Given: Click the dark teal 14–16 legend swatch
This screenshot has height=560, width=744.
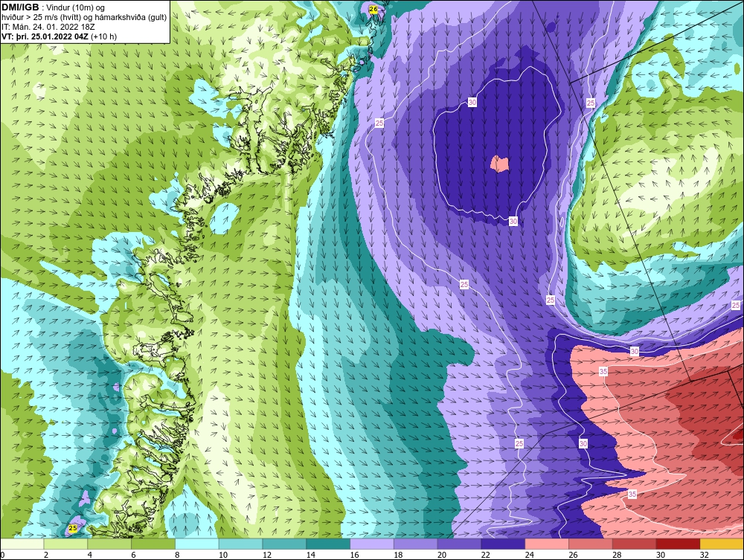Looking at the screenshot, I should click(x=328, y=544).
